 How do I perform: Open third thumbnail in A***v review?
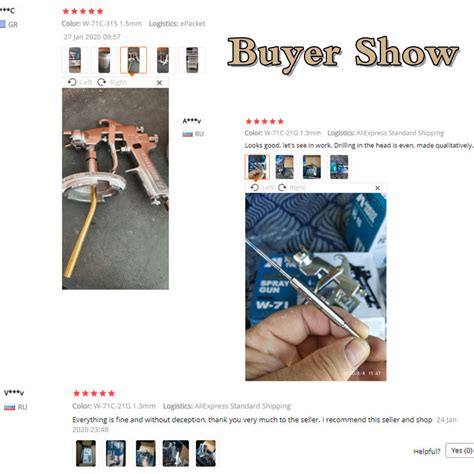click(312, 167)
